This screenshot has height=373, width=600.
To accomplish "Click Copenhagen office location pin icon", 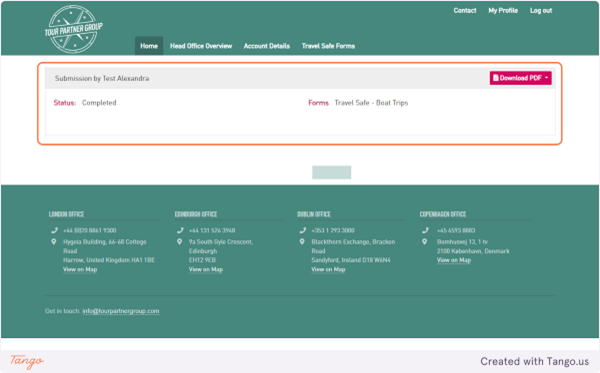I will click(x=424, y=242).
